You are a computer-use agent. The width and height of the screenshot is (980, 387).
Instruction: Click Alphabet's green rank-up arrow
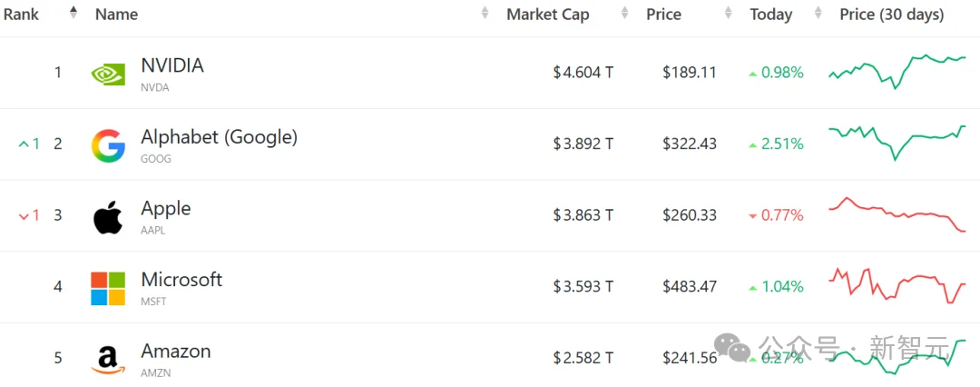[x=24, y=144]
